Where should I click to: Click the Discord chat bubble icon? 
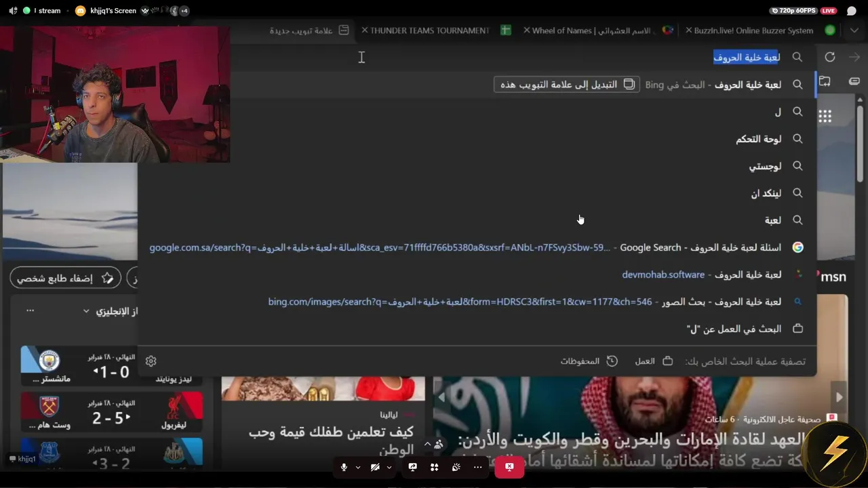point(852,11)
